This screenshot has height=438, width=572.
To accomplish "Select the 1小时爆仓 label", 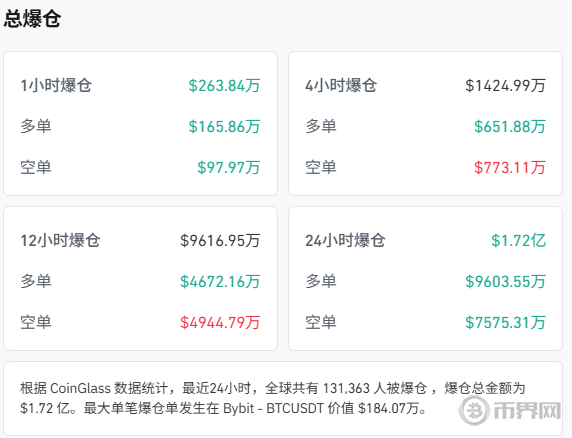I will coord(56,86).
